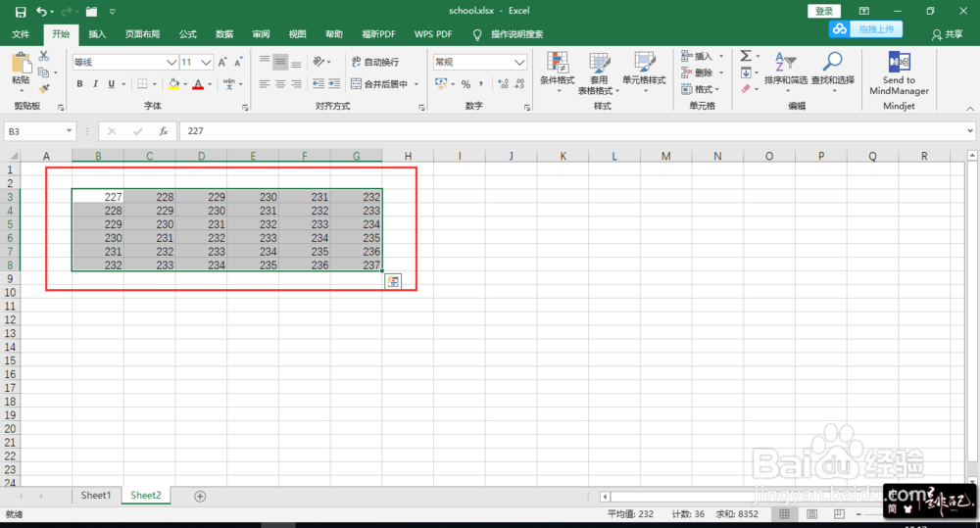Image resolution: width=980 pixels, height=528 pixels.
Task: Undo the last action
Action: [x=41, y=11]
